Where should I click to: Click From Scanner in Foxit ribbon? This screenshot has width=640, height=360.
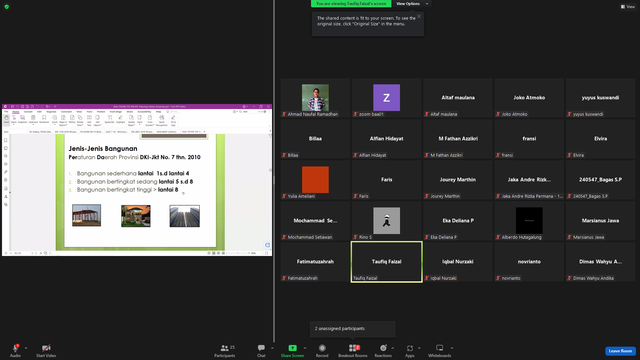click(150, 120)
